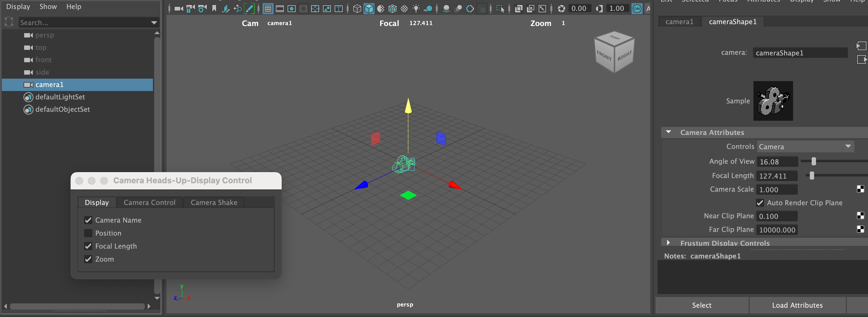This screenshot has width=868, height=317.
Task: Click the Angle of View slider handle
Action: coord(814,162)
